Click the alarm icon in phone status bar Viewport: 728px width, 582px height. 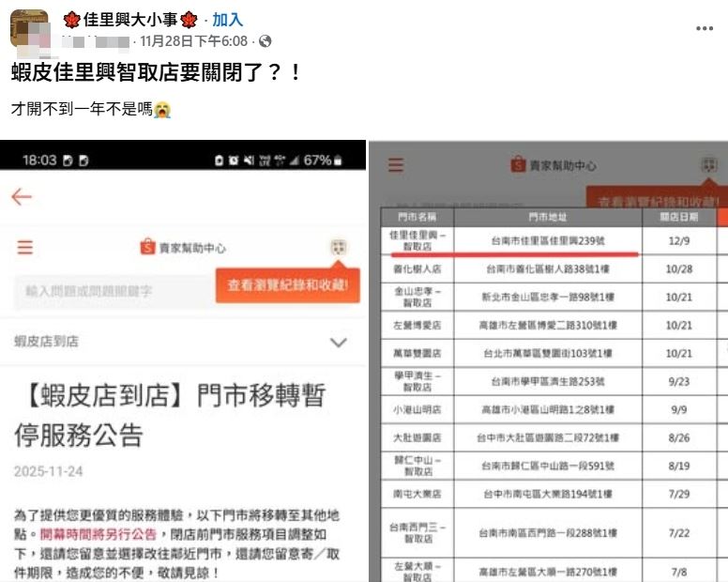pos(234,161)
